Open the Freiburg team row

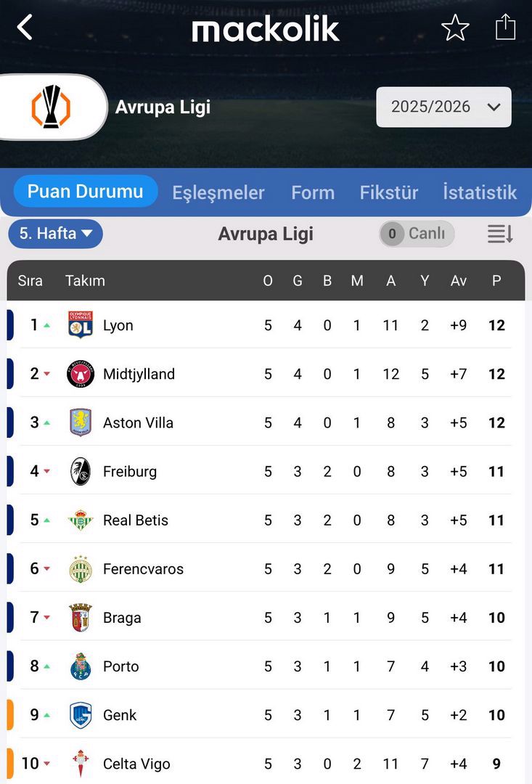coord(130,471)
